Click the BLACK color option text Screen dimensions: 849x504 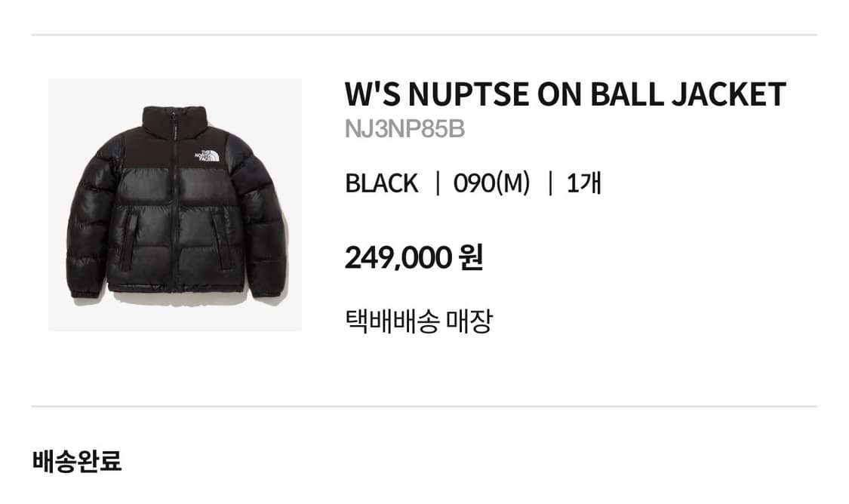(382, 183)
